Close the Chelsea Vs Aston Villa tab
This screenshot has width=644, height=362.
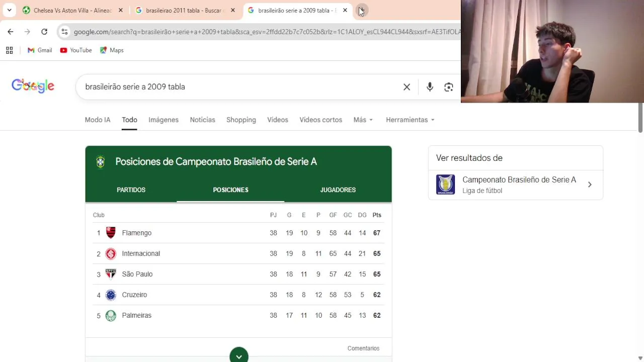[x=121, y=10]
